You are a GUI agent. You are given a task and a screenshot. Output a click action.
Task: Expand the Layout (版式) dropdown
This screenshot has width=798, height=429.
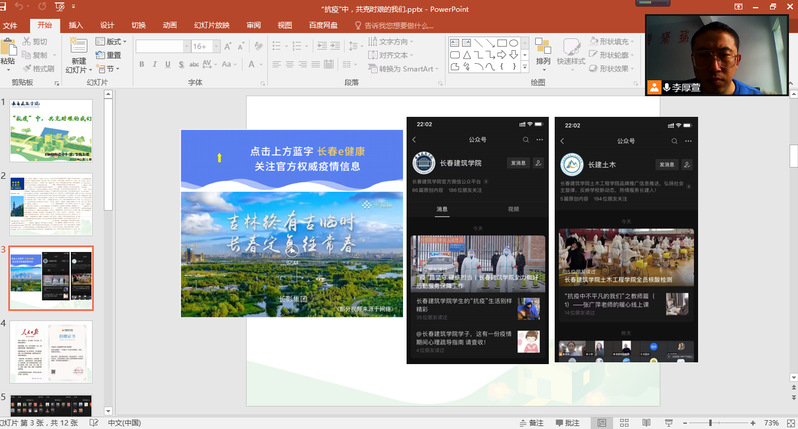[x=113, y=42]
